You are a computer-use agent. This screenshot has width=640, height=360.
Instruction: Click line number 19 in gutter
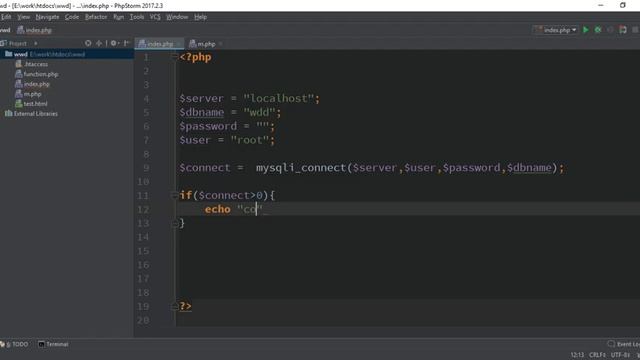coord(143,307)
